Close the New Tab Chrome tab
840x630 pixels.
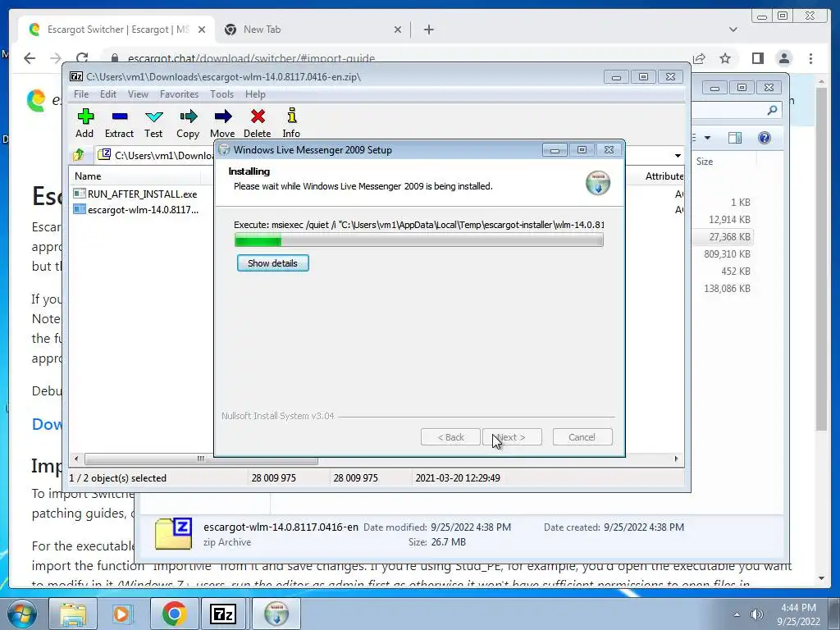coord(398,30)
